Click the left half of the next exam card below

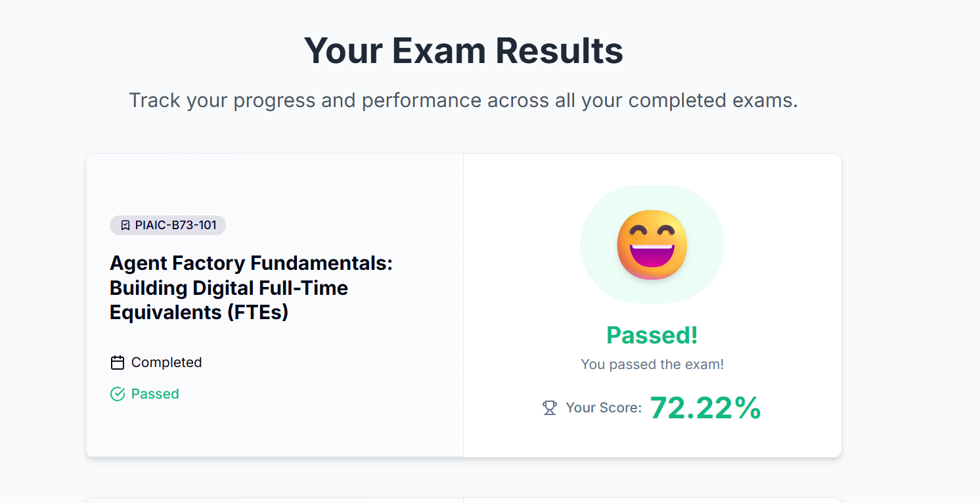click(x=275, y=500)
